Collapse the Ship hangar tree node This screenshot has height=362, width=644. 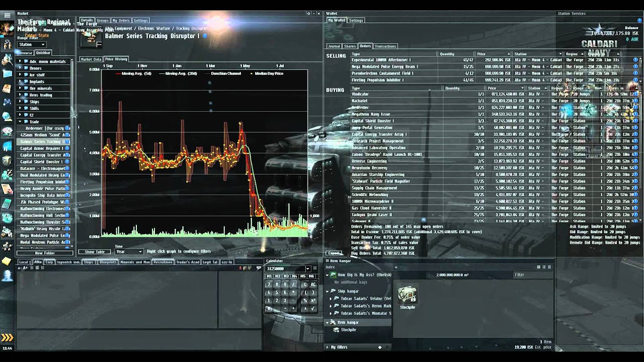click(327, 291)
